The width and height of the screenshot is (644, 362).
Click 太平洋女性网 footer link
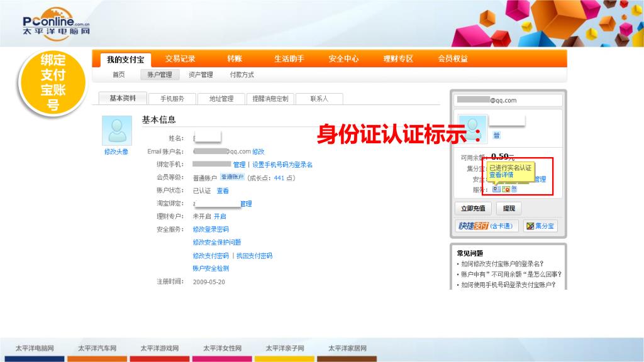tap(222, 348)
